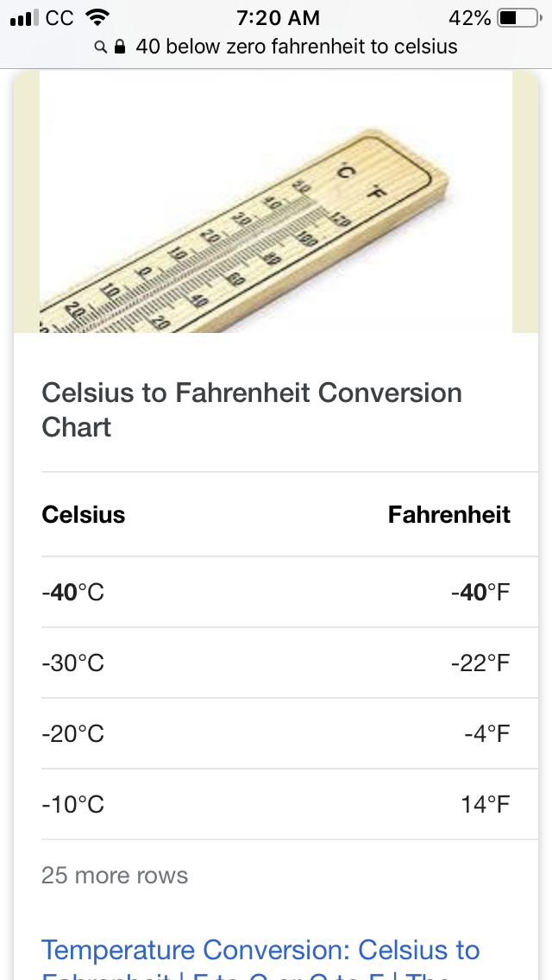Expand the "25 more rows" section
The width and height of the screenshot is (552, 980).
pyautogui.click(x=115, y=876)
